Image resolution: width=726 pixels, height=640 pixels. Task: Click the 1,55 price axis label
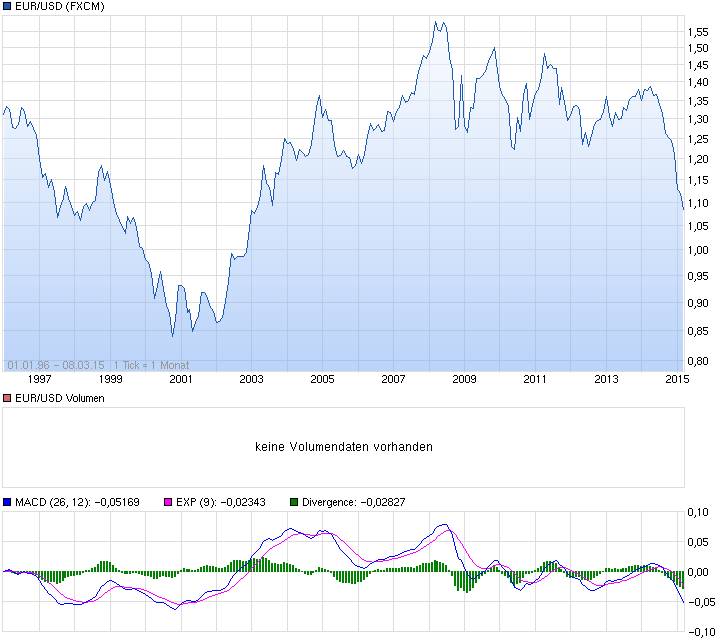click(698, 32)
